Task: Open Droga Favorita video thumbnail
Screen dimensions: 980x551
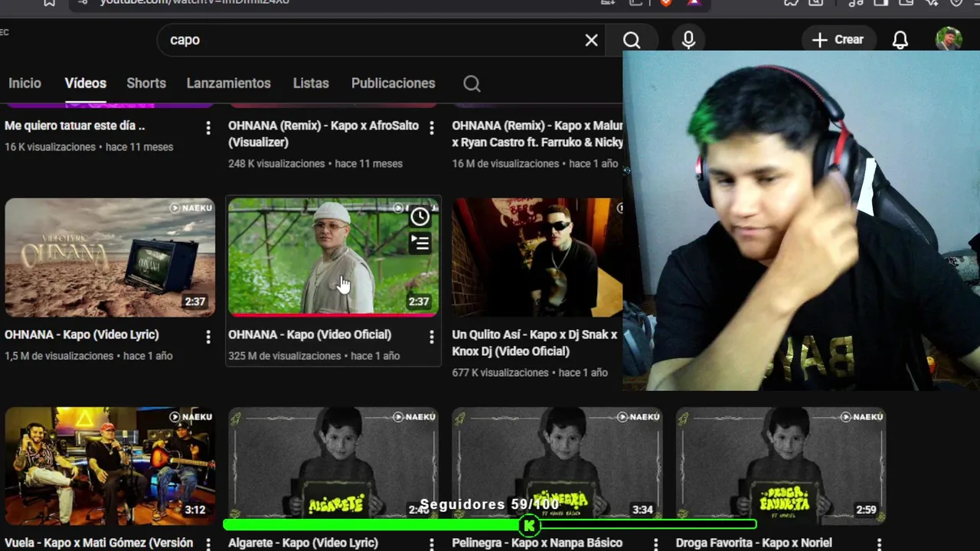Action: [780, 465]
